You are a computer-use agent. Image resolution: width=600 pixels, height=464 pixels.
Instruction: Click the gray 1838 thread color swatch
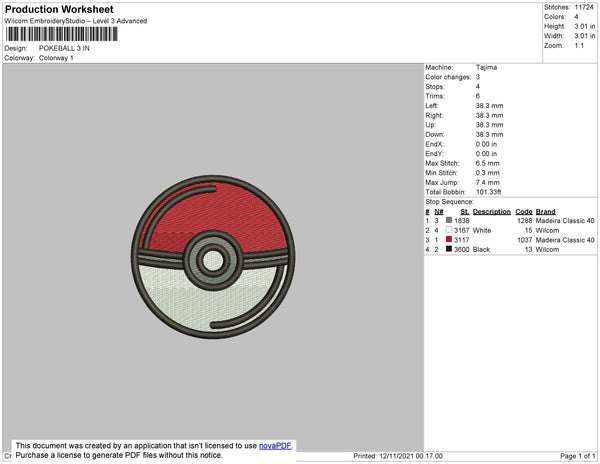click(449, 220)
